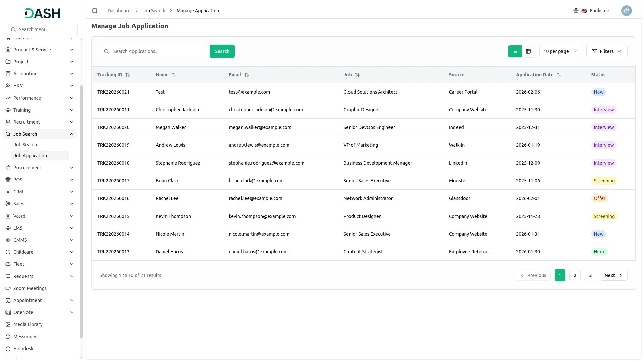Open the Messenger menu item

[x=25, y=337]
